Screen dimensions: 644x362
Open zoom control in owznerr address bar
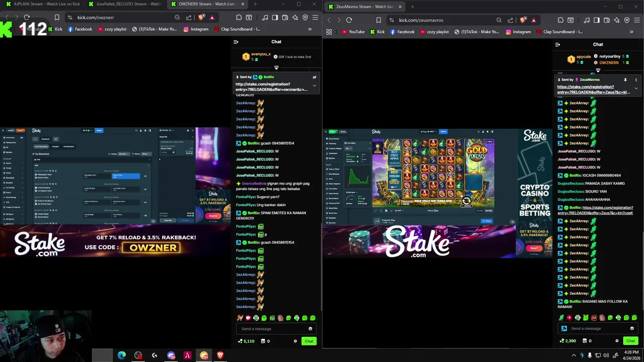(177, 18)
